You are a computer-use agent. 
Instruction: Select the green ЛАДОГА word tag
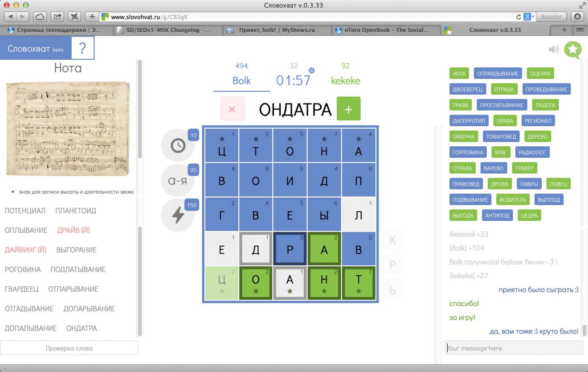pos(545,105)
